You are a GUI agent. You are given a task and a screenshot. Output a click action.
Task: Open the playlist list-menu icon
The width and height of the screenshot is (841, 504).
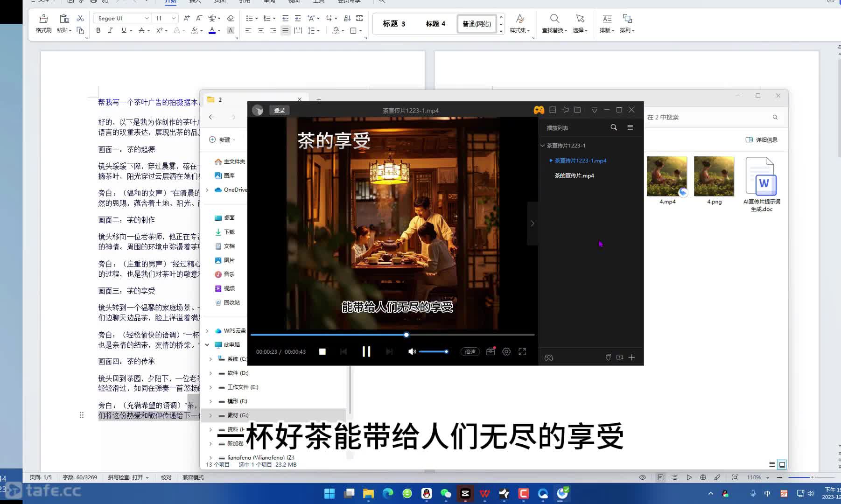(x=630, y=127)
